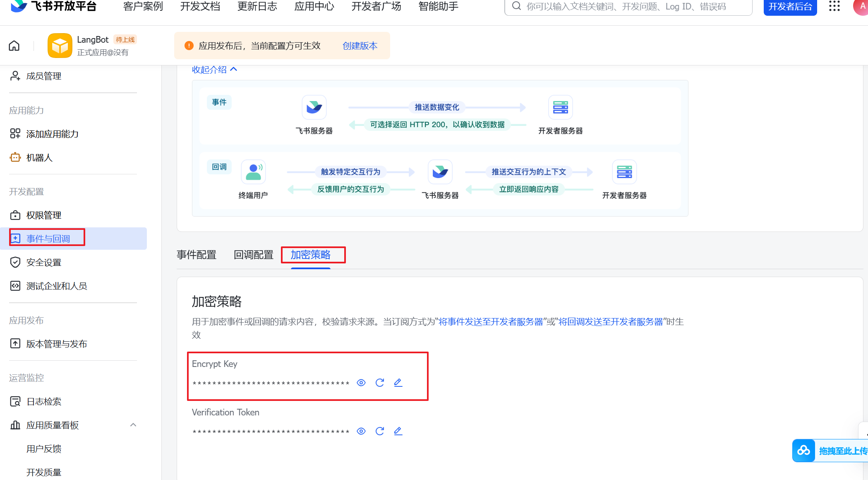Regenerate the Verification Token
The image size is (868, 480).
click(379, 431)
